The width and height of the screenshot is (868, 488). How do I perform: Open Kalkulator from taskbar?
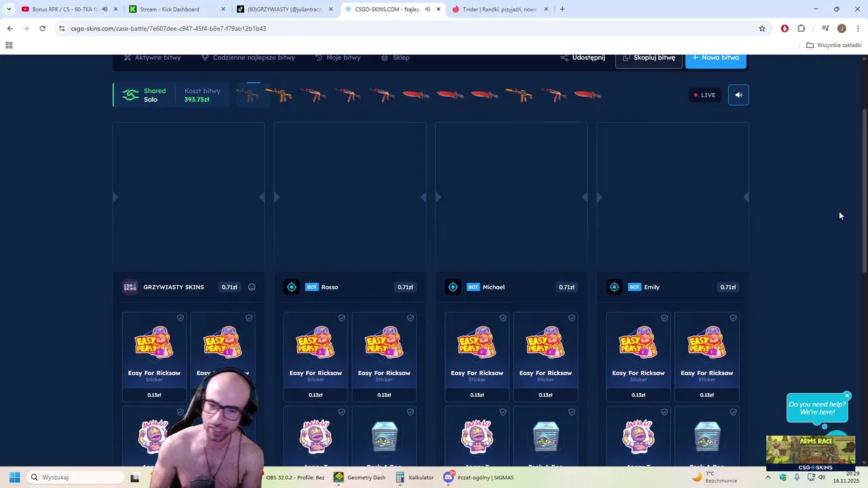coord(414,477)
